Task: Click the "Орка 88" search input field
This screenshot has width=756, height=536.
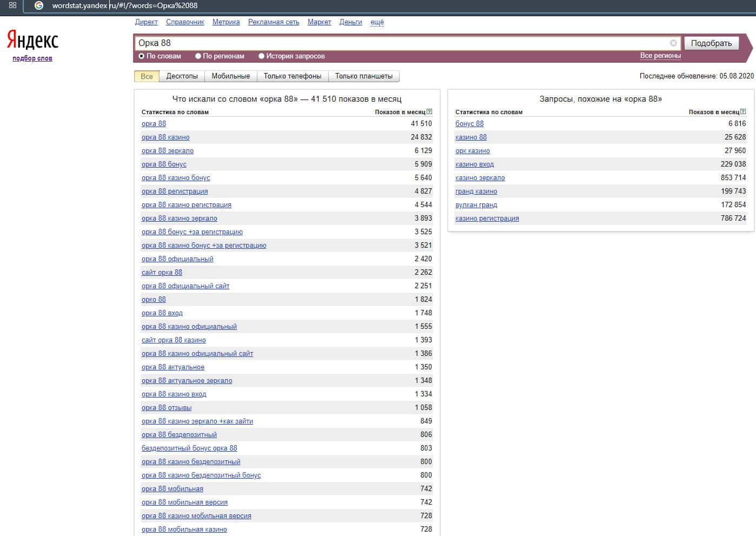Action: coord(400,43)
